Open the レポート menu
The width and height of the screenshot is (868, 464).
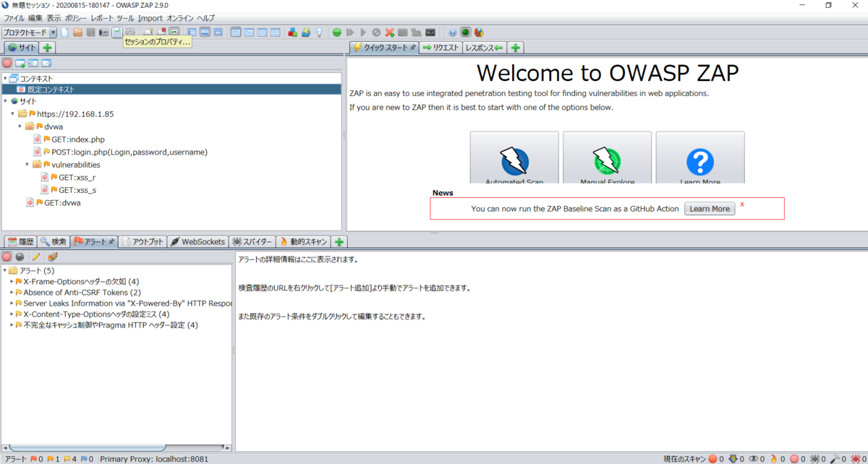(x=102, y=17)
